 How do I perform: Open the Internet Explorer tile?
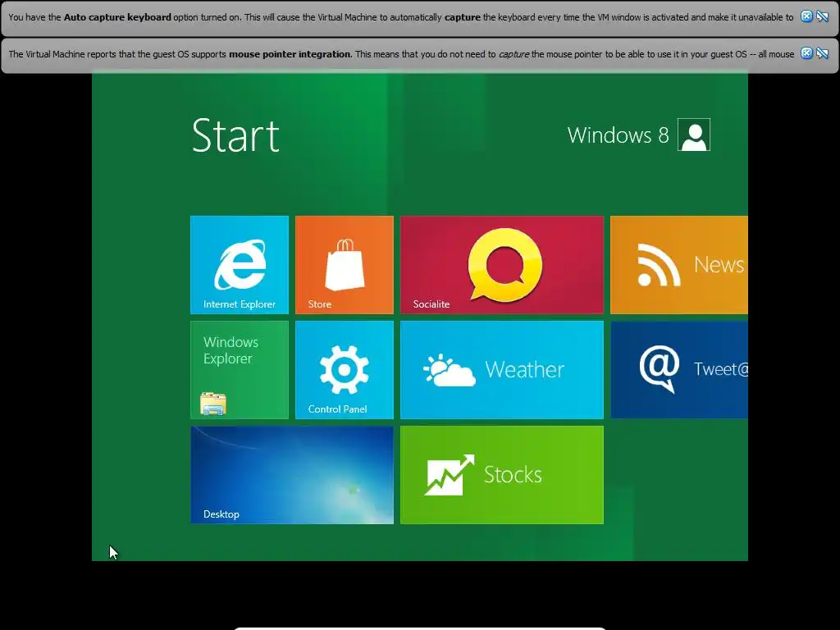[240, 265]
